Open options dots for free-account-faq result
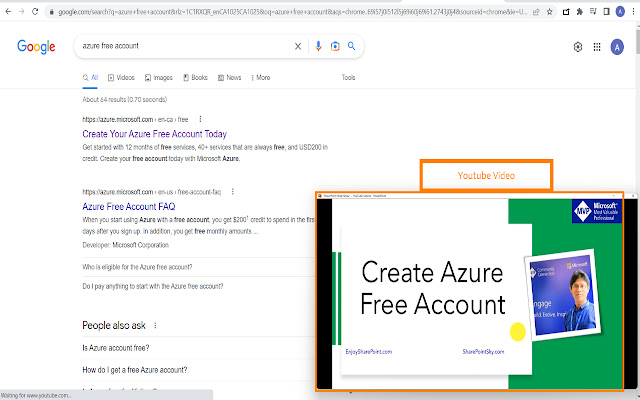Image resolution: width=640 pixels, height=400 pixels. click(x=232, y=191)
